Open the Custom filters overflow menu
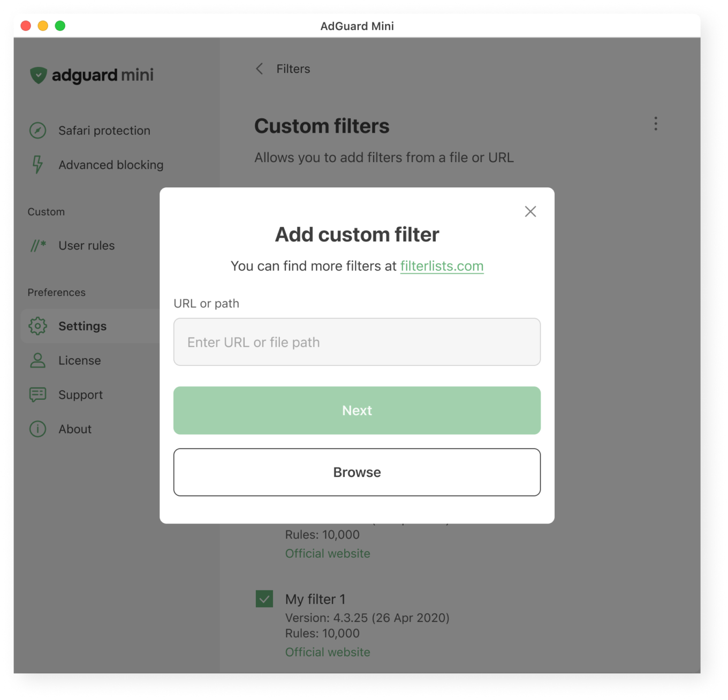This screenshot has width=728, height=700. pos(655,124)
